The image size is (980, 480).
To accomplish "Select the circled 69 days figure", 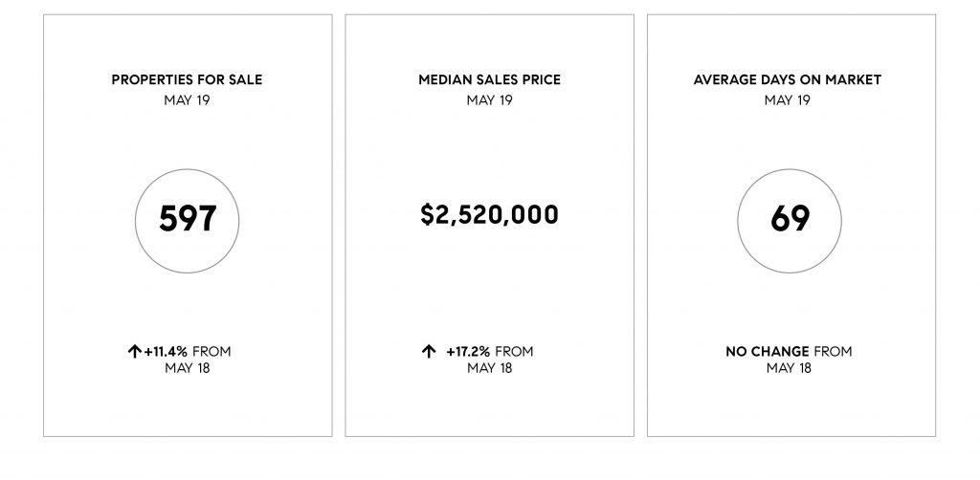I will [x=790, y=220].
